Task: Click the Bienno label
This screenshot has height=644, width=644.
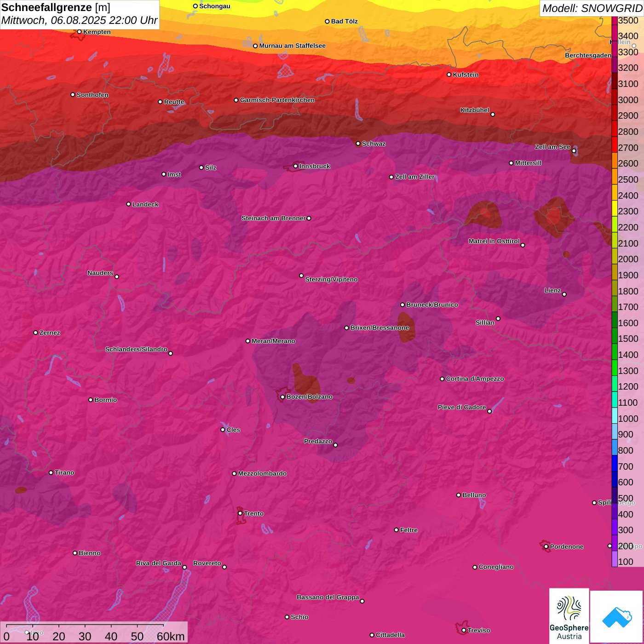Action: coord(89,553)
